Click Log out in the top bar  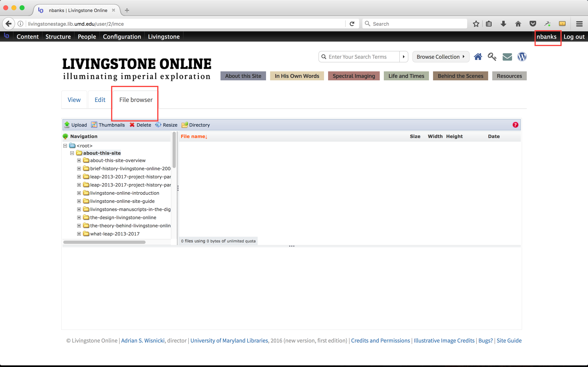click(574, 36)
